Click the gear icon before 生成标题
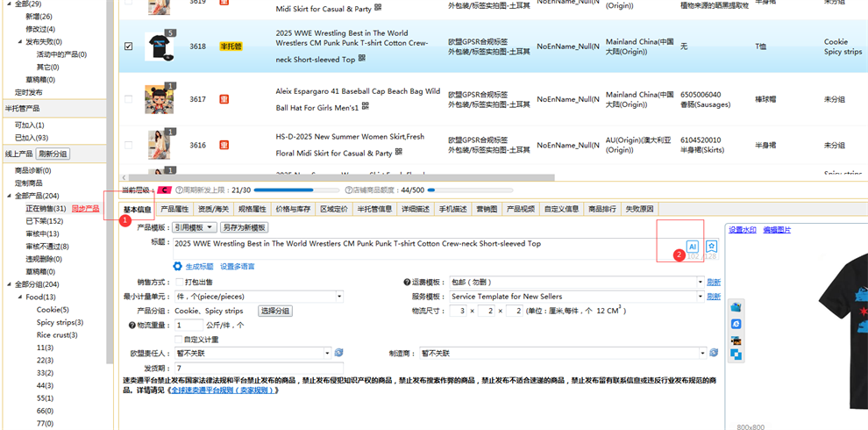 pos(178,266)
